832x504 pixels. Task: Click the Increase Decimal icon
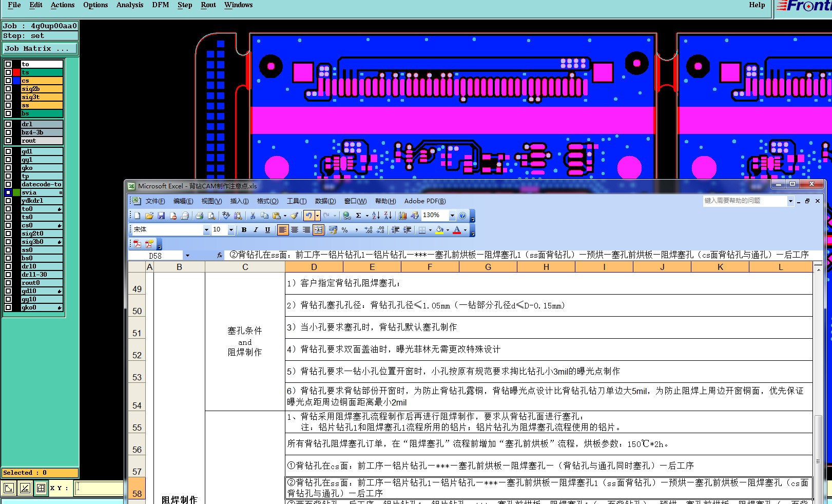coord(368,230)
